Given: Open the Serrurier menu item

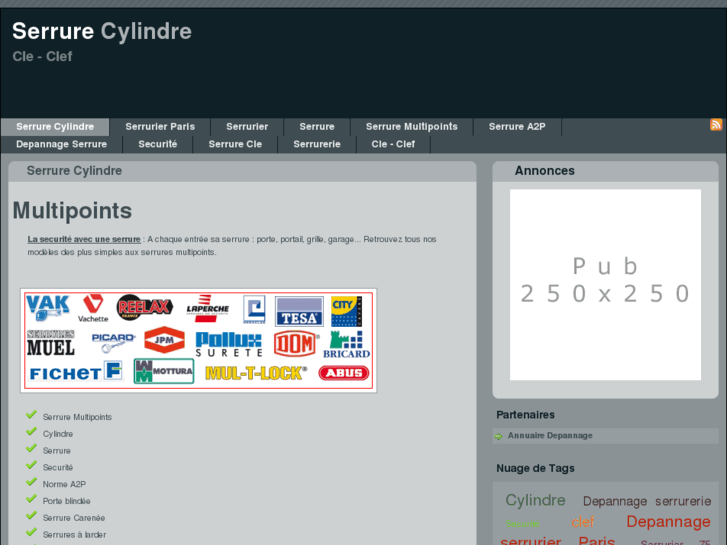Looking at the screenshot, I should [247, 127].
